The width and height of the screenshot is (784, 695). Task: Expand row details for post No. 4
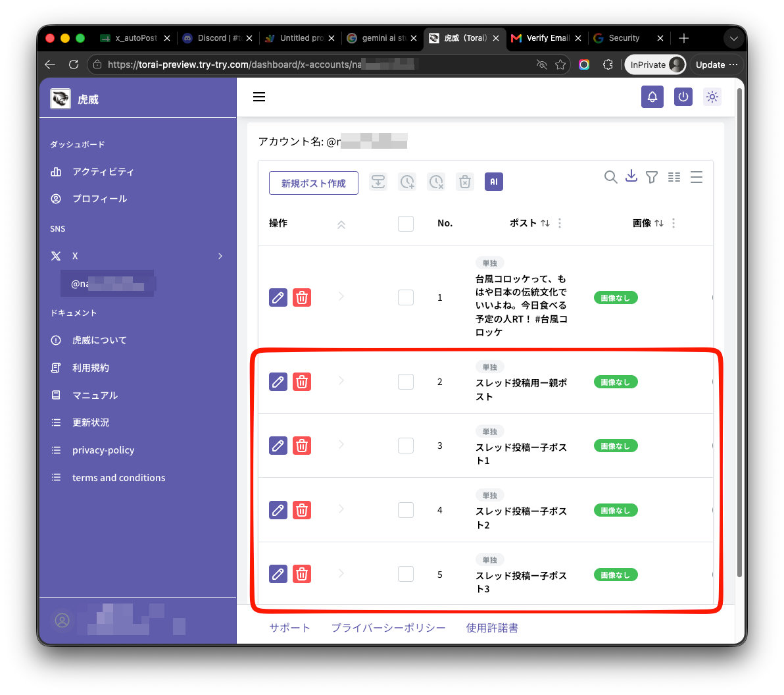coord(341,509)
